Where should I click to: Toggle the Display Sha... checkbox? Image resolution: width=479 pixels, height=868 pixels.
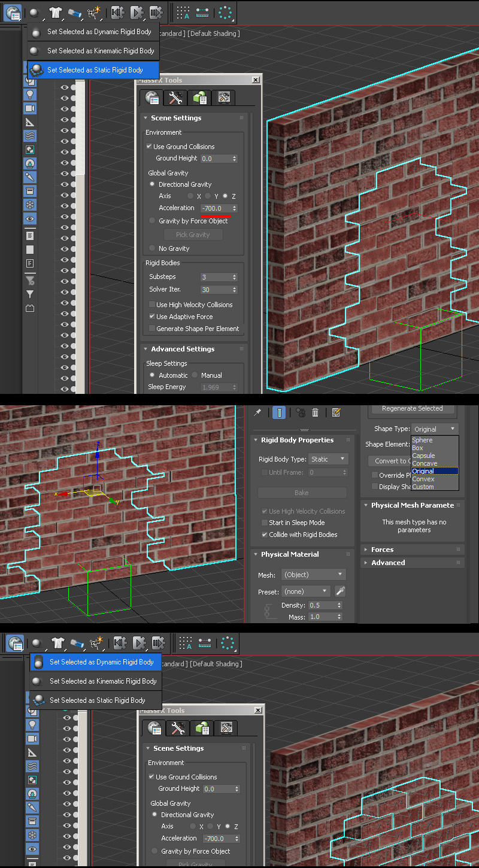tap(374, 487)
